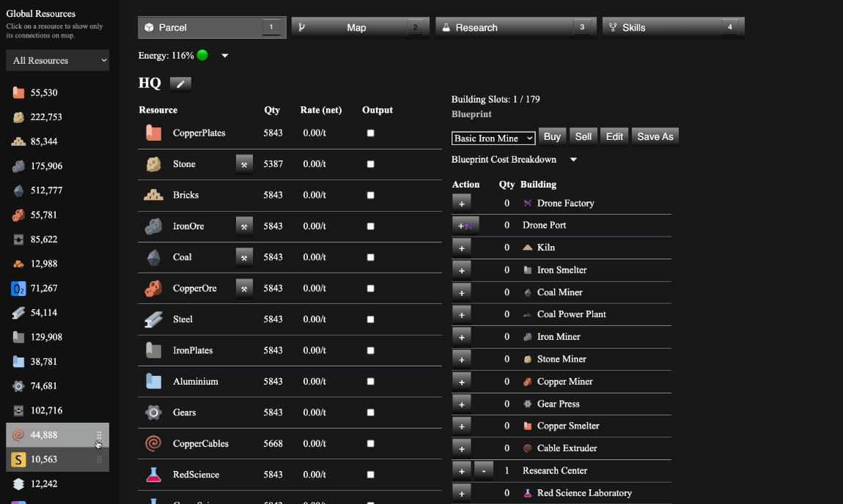Toggle the Steel output checkbox
This screenshot has width=843, height=504.
(370, 319)
